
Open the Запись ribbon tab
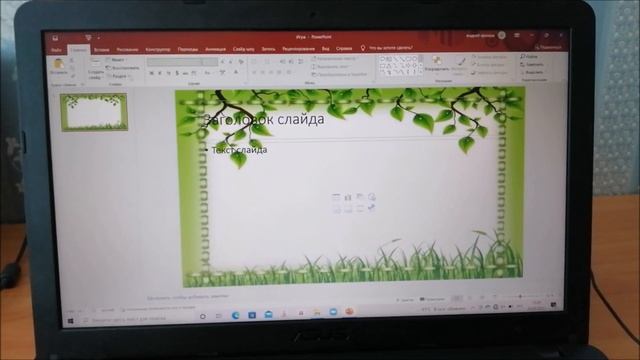(268, 49)
